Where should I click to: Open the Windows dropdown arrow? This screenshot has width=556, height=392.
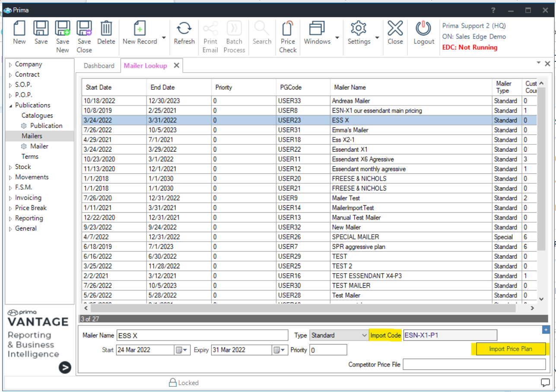tap(337, 38)
